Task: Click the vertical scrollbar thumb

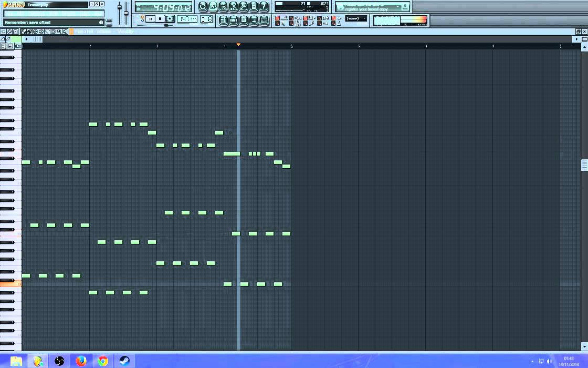Action: pos(584,165)
